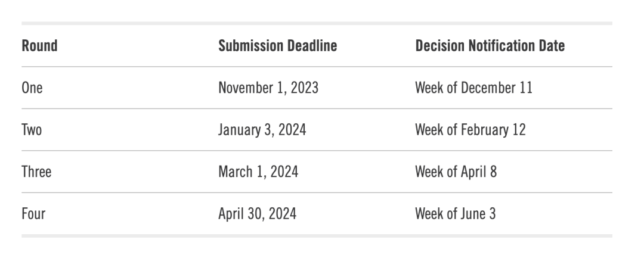Click the thick top border of table
Screen dimensions: 644x258
coord(317,23)
